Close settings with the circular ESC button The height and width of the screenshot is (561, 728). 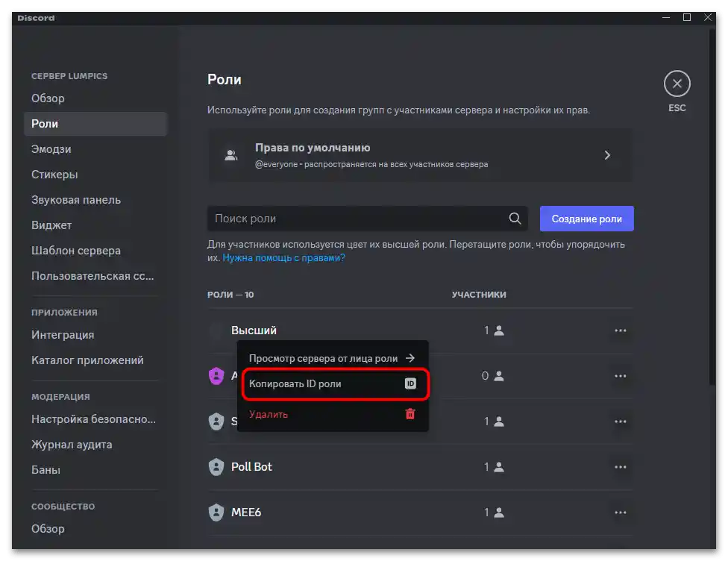(677, 84)
